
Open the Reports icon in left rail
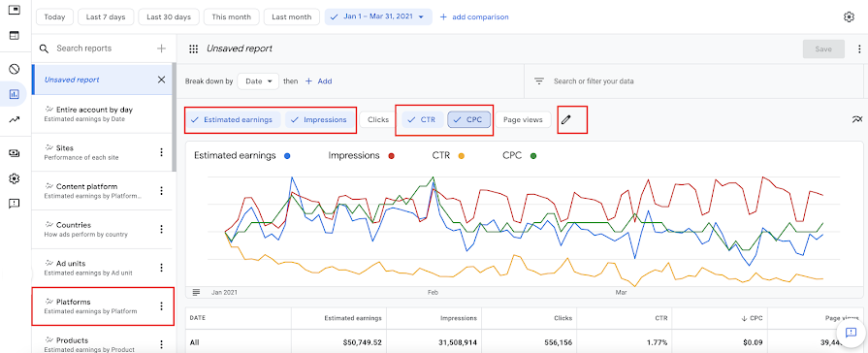pyautogui.click(x=15, y=94)
